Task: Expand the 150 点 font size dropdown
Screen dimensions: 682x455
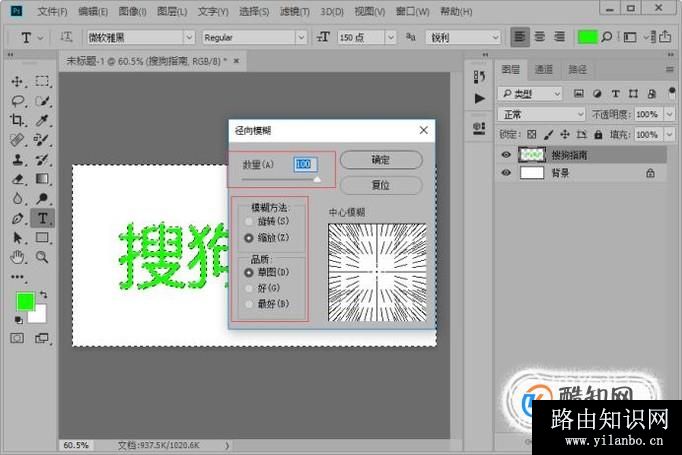Action: [x=391, y=37]
